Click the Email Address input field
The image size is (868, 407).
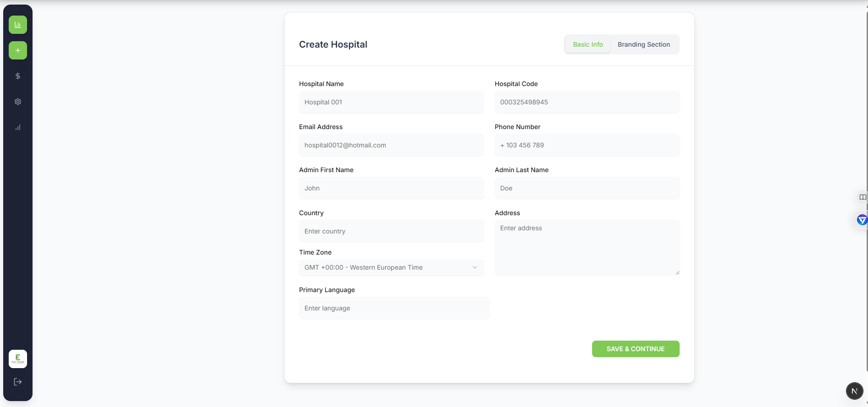point(391,145)
